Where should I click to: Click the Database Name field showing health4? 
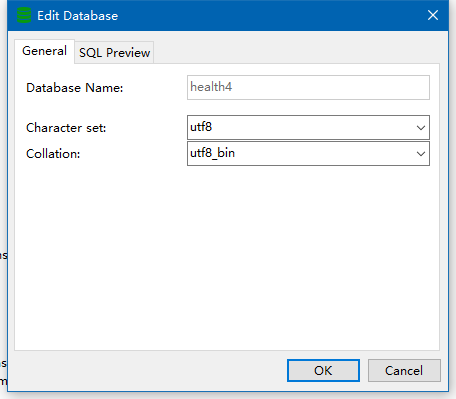pyautogui.click(x=308, y=87)
